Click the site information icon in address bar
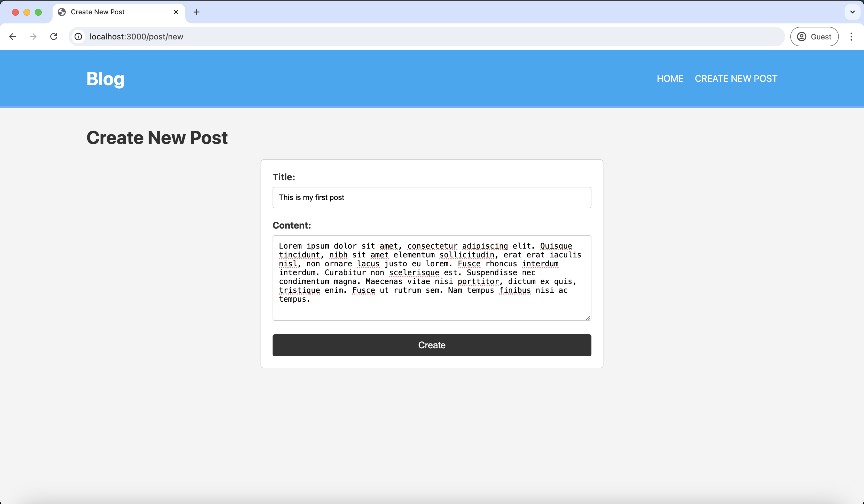 tap(78, 37)
